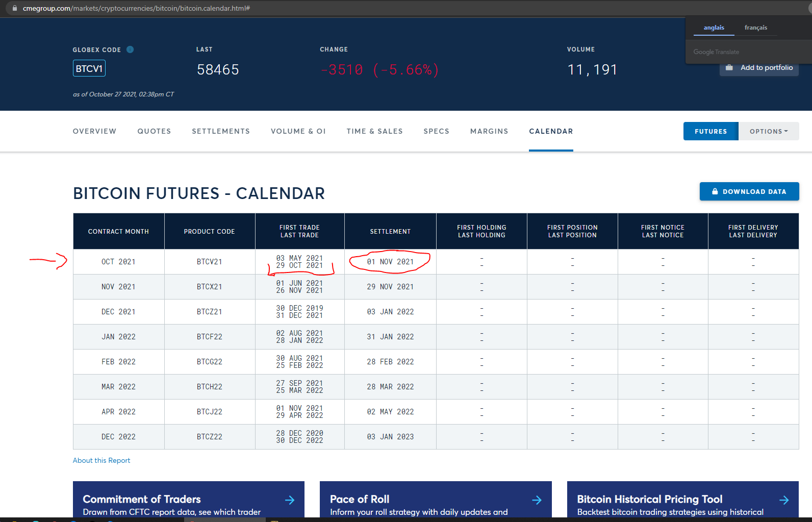Click the last price value 58465
812x522 pixels.
click(x=218, y=69)
